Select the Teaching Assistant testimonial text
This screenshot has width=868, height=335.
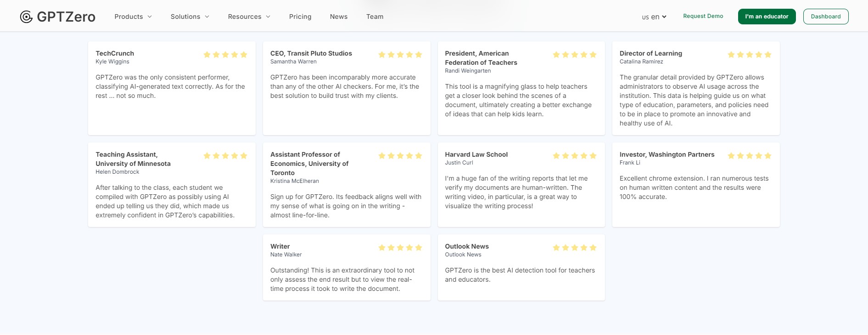(x=165, y=201)
